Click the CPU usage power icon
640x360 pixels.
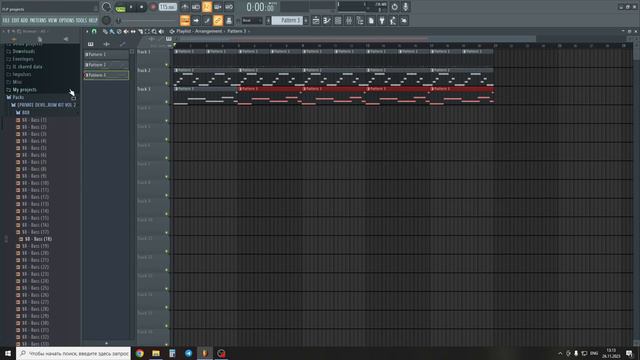394,7
